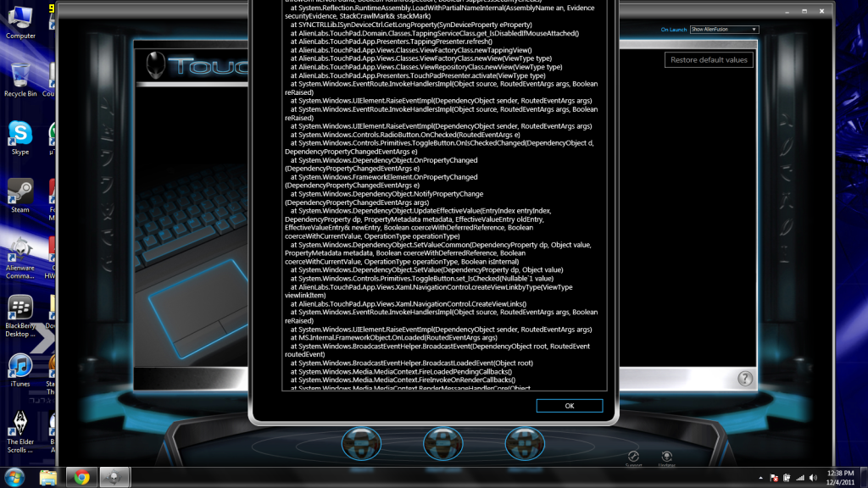Click the ViewFactoryClass.newTappingView() line

[x=411, y=50]
